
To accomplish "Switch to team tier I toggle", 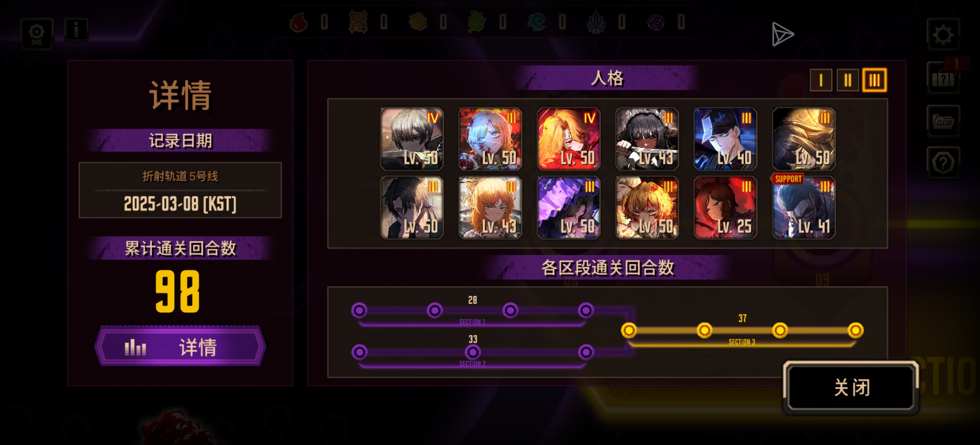I will 821,80.
